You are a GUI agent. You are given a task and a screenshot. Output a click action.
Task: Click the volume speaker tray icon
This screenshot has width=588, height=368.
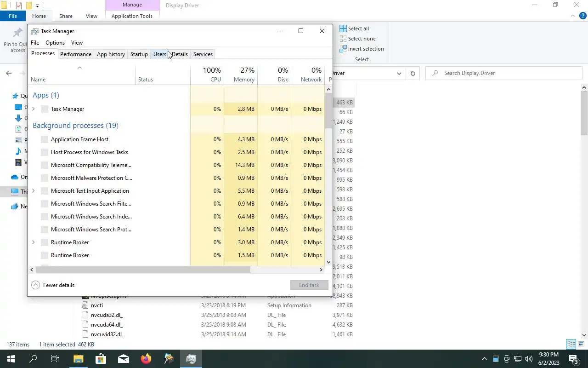529,359
